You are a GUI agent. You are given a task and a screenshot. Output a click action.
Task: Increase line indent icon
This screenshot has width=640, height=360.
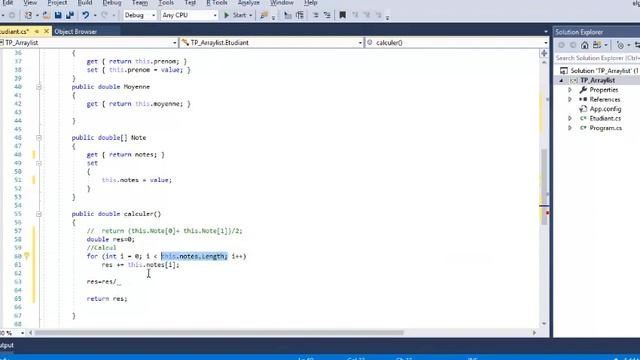tap(300, 15)
